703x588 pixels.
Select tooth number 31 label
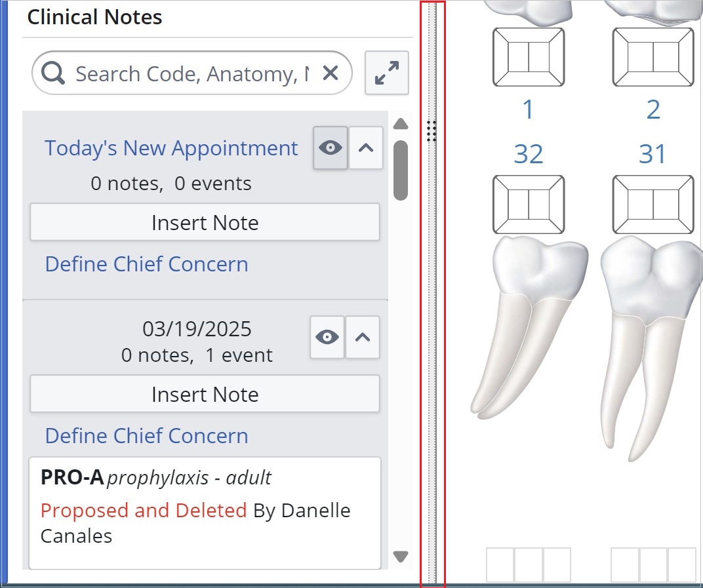coord(653,154)
